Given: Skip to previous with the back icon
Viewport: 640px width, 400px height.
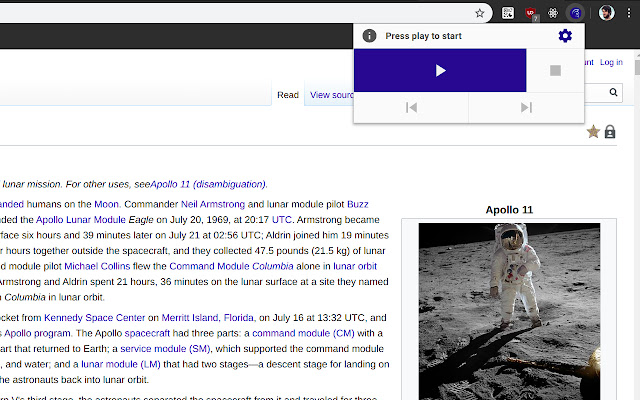Looking at the screenshot, I should 411,108.
